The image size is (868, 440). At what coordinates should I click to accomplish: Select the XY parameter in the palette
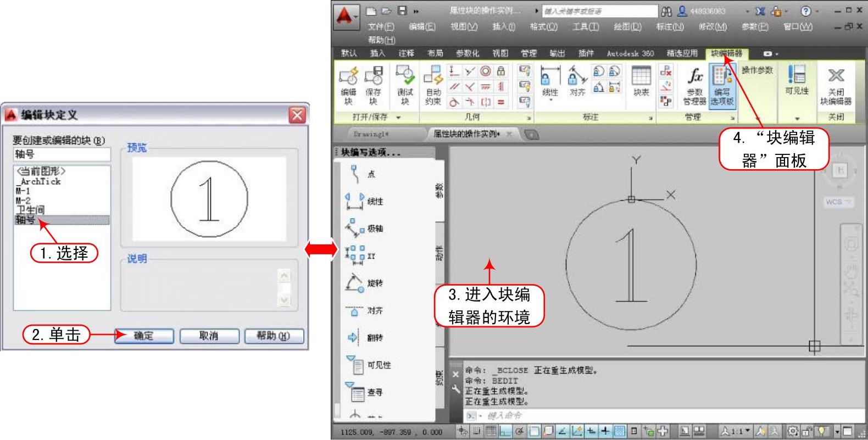tap(360, 255)
